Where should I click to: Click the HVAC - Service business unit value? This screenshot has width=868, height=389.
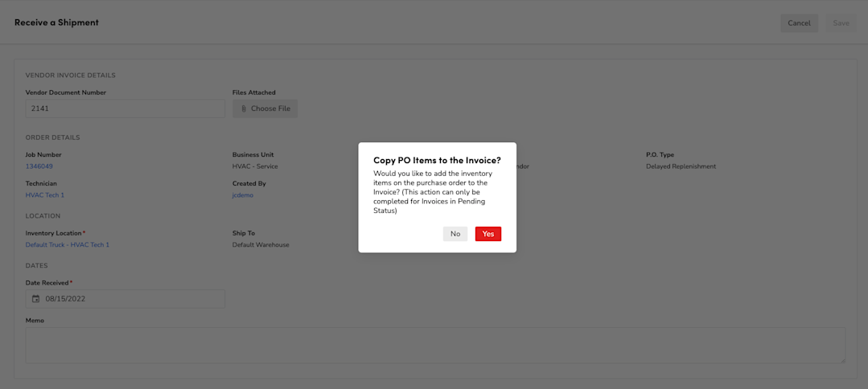point(255,166)
